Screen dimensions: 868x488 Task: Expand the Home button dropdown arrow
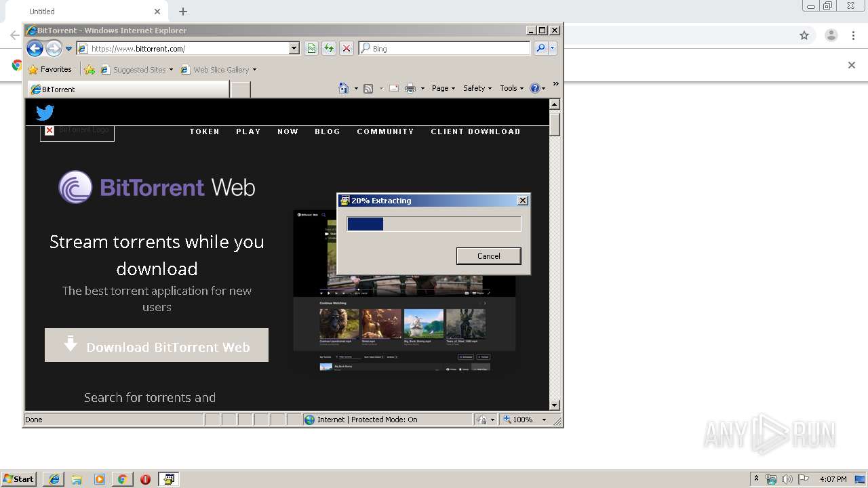(356, 88)
